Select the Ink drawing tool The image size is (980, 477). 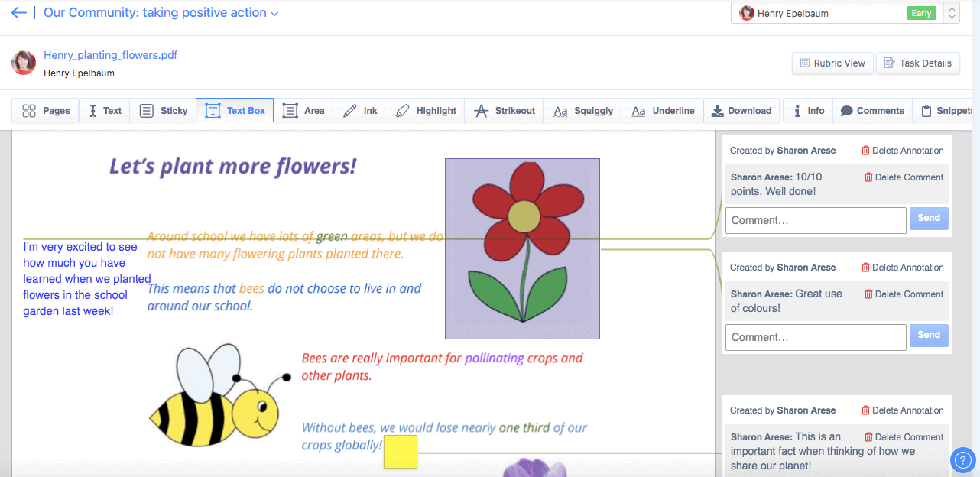pos(359,111)
